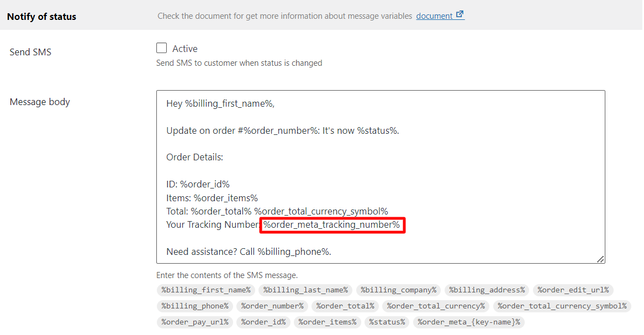Insert the %billing_first_name% variable tag
This screenshot has height=335, width=644.
[206, 290]
